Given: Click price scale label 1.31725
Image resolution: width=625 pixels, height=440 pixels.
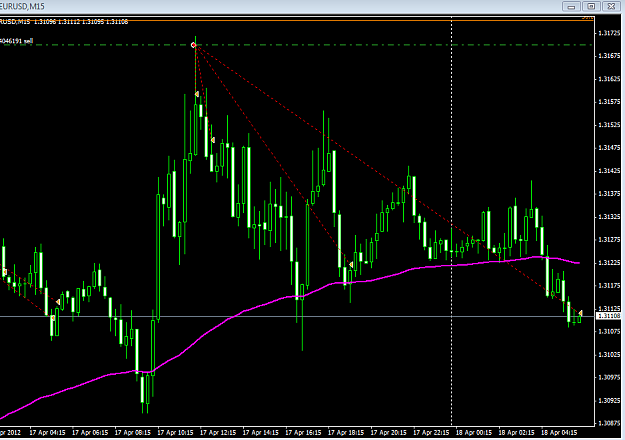Looking at the screenshot, I should [609, 33].
